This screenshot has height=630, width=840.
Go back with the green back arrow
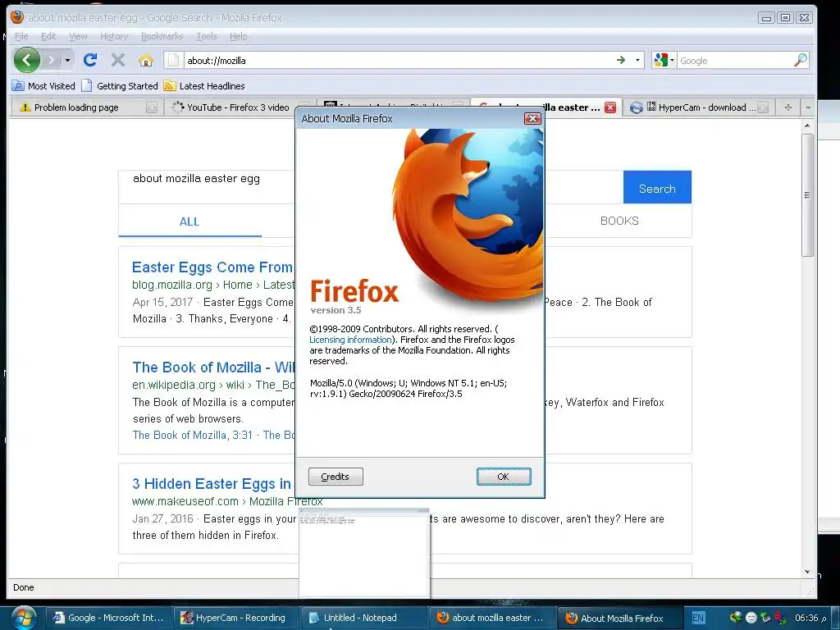[x=27, y=60]
